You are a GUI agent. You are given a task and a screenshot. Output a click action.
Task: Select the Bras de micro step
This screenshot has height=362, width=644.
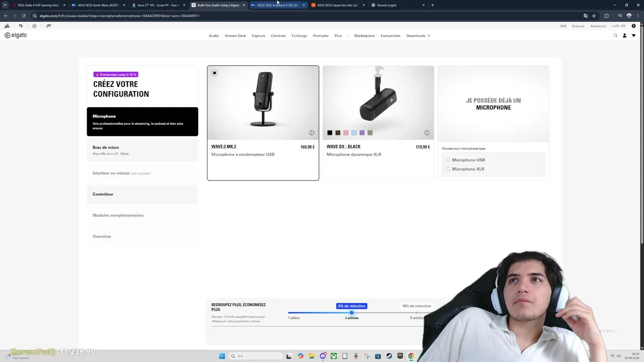pyautogui.click(x=142, y=150)
